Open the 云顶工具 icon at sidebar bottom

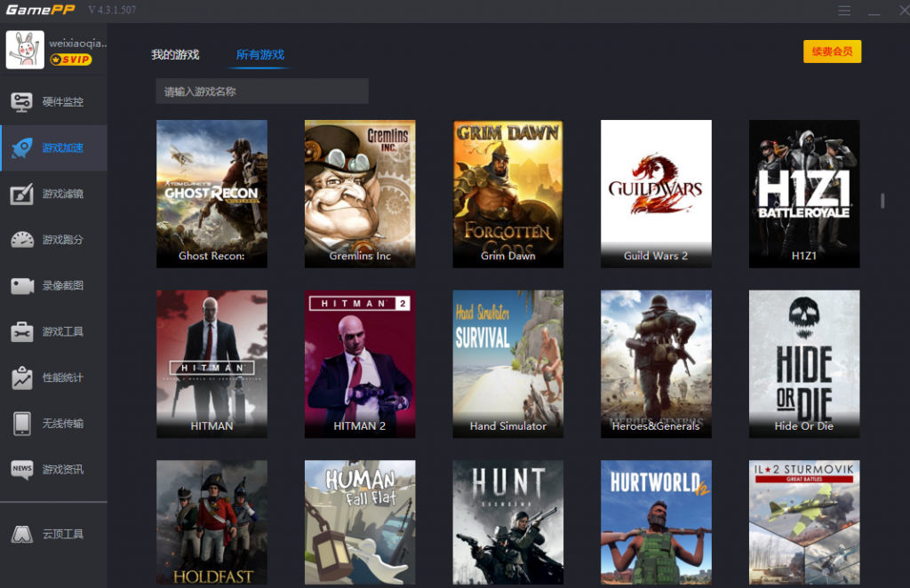coord(22,534)
